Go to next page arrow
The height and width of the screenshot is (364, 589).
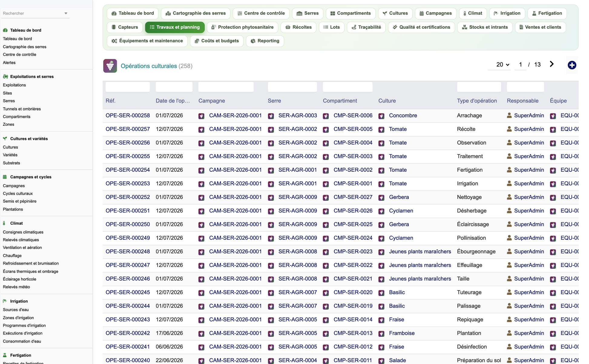[551, 64]
